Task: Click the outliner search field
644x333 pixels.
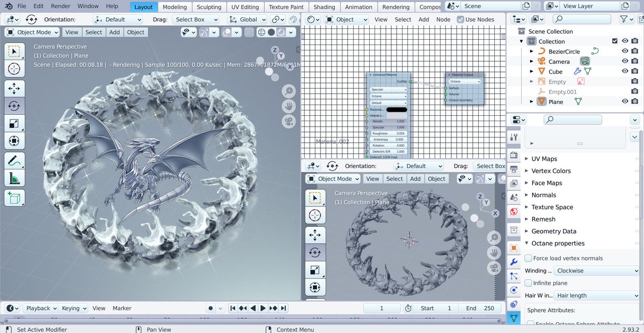Action: (581, 19)
